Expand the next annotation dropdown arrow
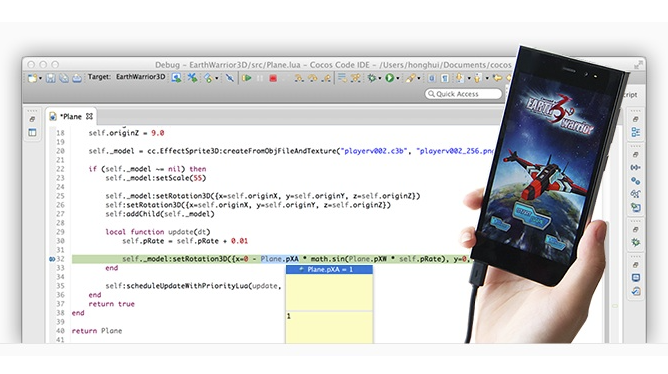 click(x=469, y=78)
